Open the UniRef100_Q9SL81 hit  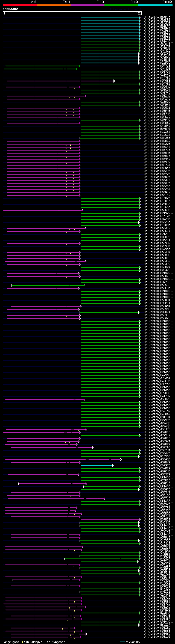157,21
